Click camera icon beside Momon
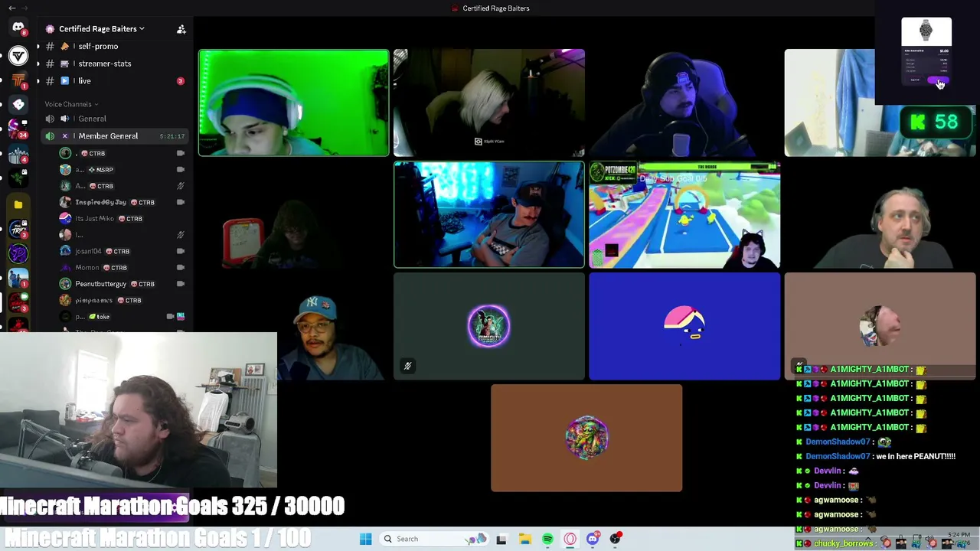Screen dimensions: 980x551 click(x=181, y=268)
